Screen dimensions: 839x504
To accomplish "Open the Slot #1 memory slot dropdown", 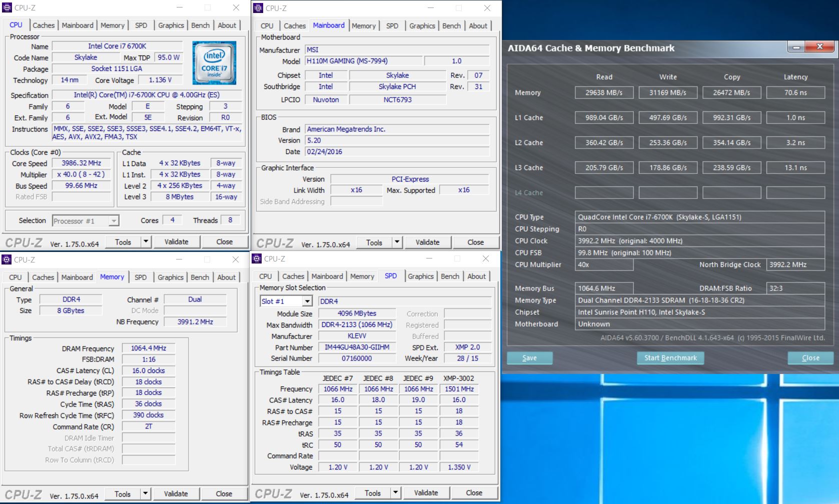I will 307,301.
